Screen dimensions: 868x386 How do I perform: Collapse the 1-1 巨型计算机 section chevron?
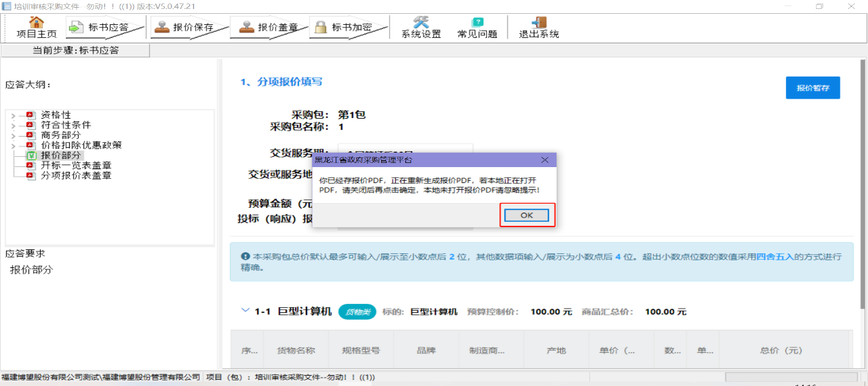(245, 311)
